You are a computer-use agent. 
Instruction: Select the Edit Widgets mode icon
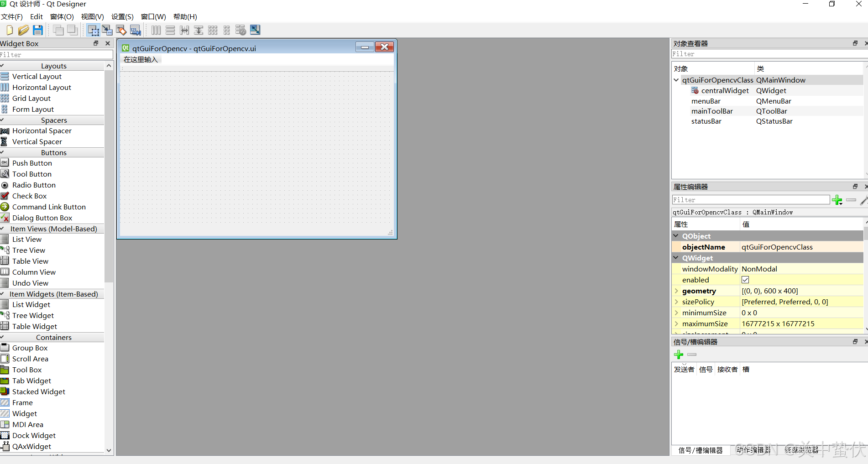[x=93, y=30]
